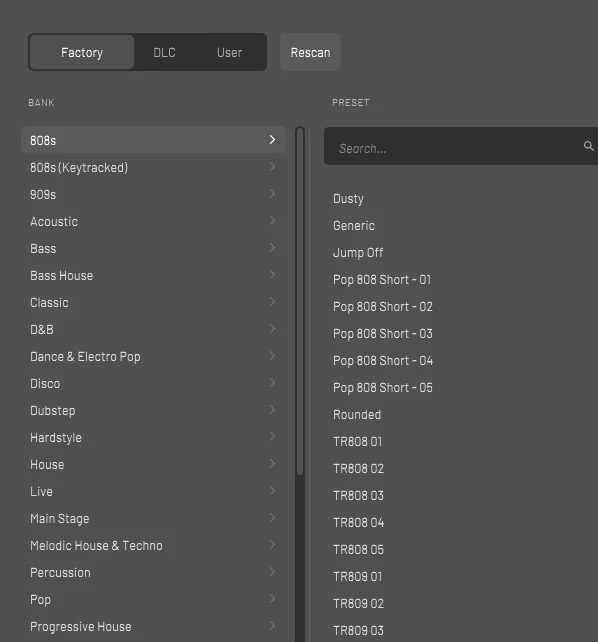Image resolution: width=598 pixels, height=642 pixels.
Task: Expand the 909s bank chevron
Action: (273, 194)
